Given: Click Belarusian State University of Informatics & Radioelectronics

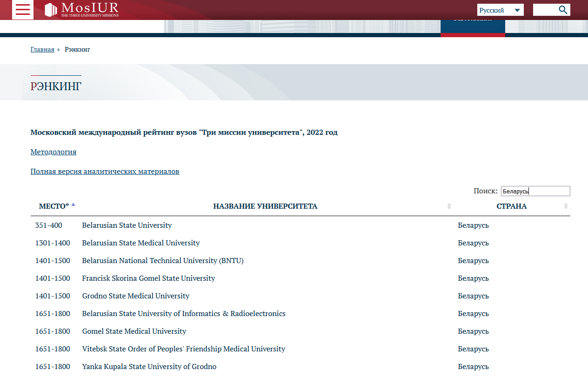Looking at the screenshot, I should click(184, 314).
